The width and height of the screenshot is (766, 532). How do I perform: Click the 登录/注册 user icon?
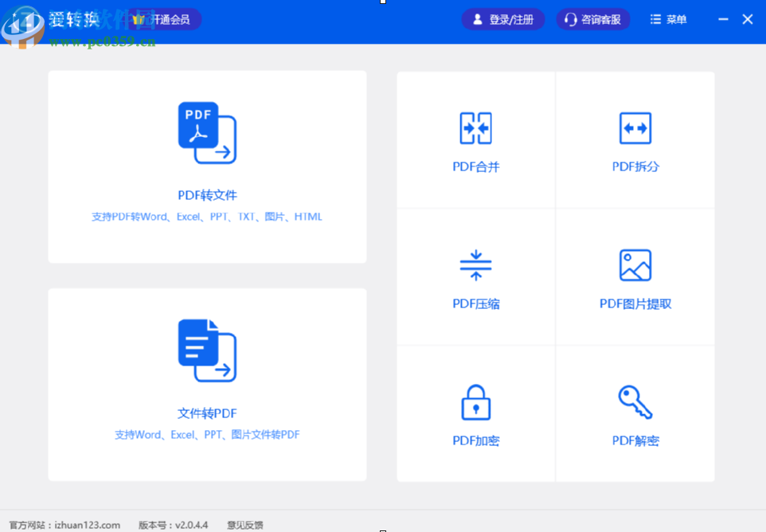coord(478,19)
